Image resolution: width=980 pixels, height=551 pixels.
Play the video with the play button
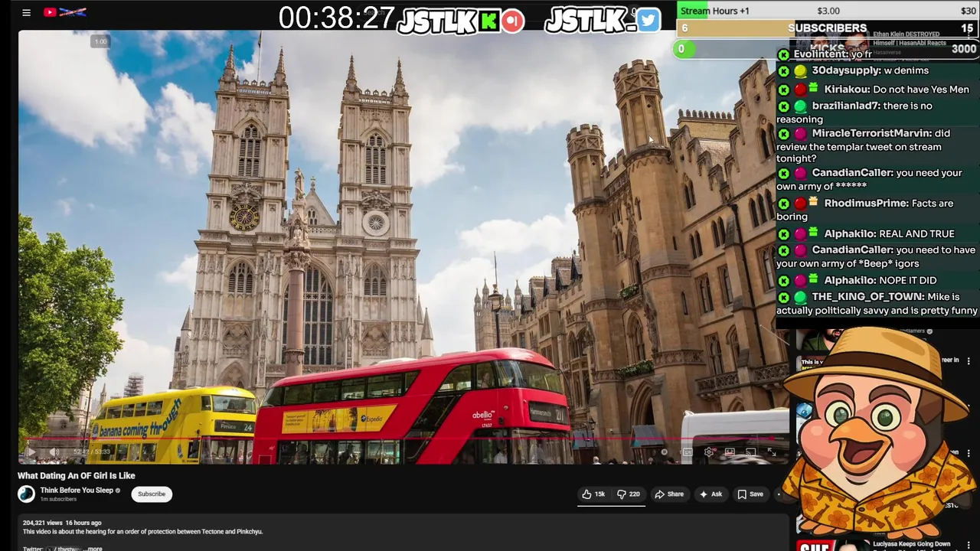(31, 452)
